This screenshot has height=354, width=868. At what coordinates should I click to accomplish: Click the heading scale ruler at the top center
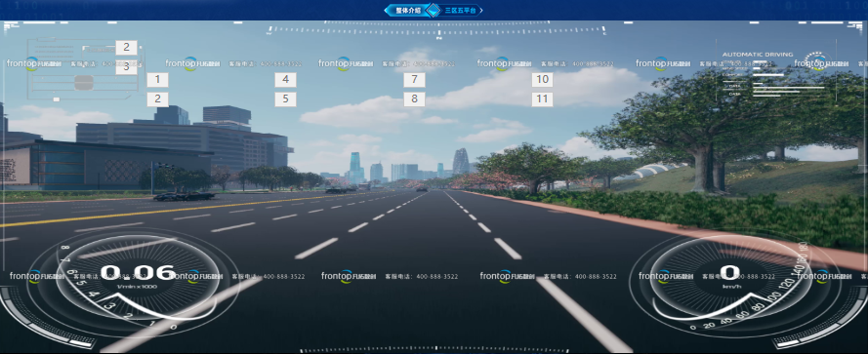437,29
